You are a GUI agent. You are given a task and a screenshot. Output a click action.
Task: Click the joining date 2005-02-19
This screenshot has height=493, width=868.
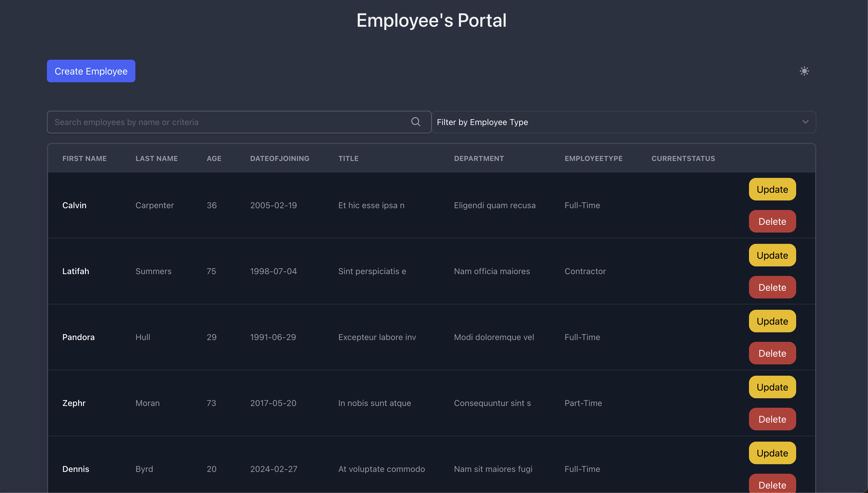point(273,206)
